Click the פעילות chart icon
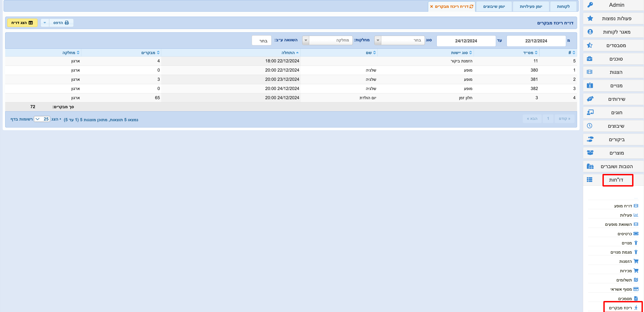This screenshot has width=644, height=312. [x=636, y=215]
